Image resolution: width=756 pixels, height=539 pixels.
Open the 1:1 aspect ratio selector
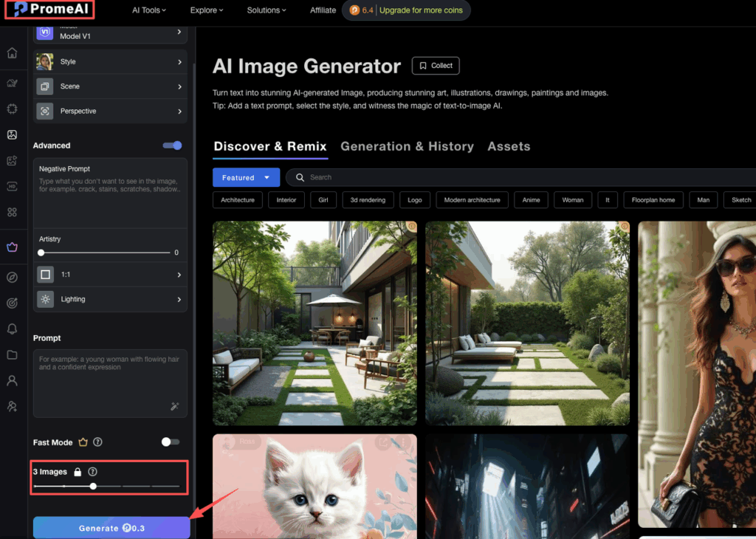[x=110, y=275]
